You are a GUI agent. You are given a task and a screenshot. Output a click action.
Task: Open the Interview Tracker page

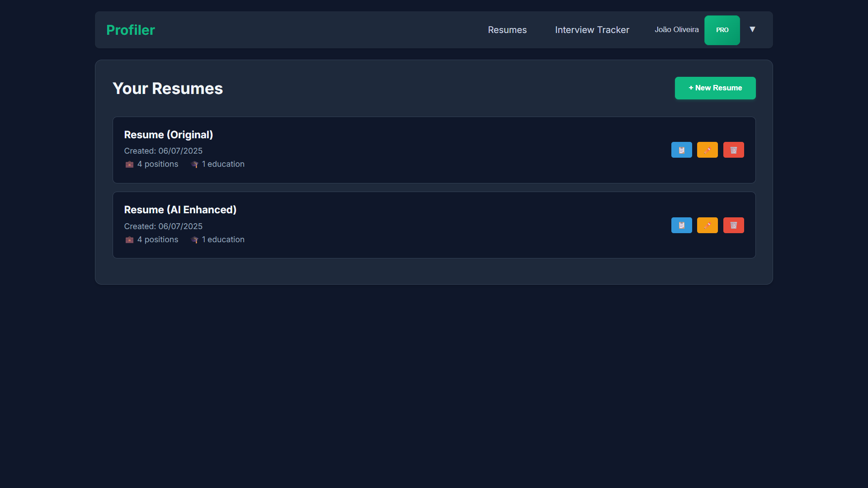592,30
